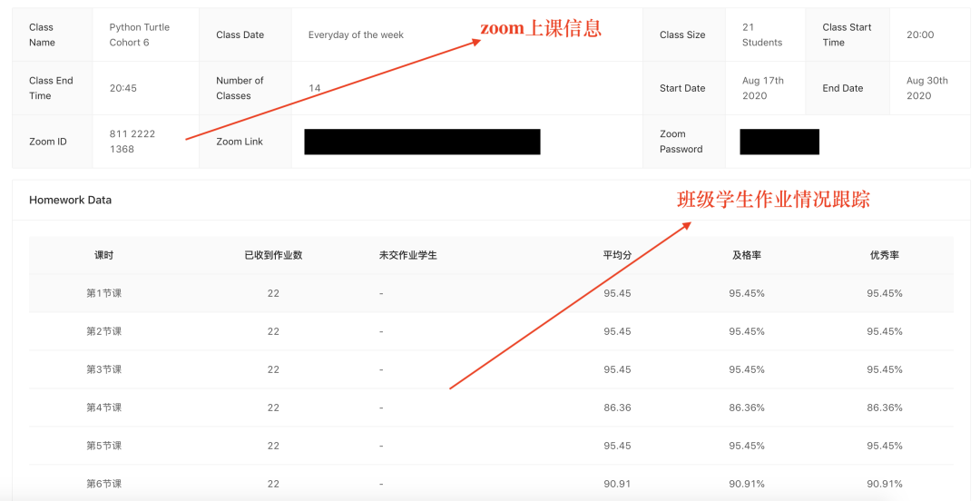The width and height of the screenshot is (980, 501).
Task: Click the Python Turtle Cohort 6 class name
Action: coord(139,34)
